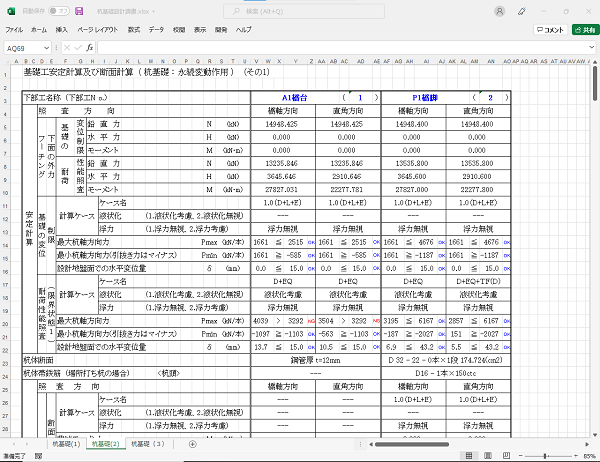The height and width of the screenshot is (462, 600).
Task: Expand the formula bar chevron
Action: pos(592,48)
